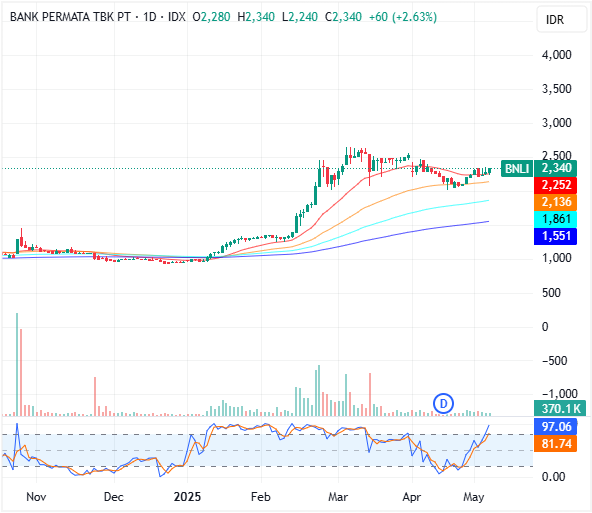Image resolution: width=592 pixels, height=513 pixels.
Task: Click the −1,000 axis label
Action: coord(560,394)
